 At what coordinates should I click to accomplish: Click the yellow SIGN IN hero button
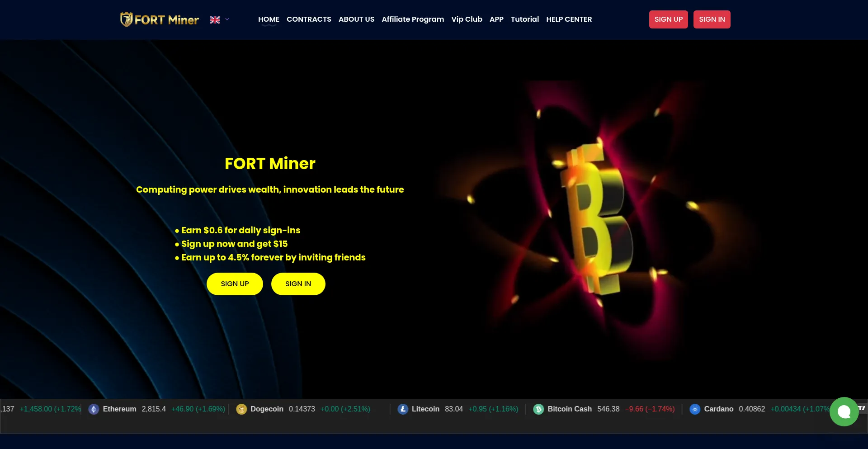click(x=298, y=284)
